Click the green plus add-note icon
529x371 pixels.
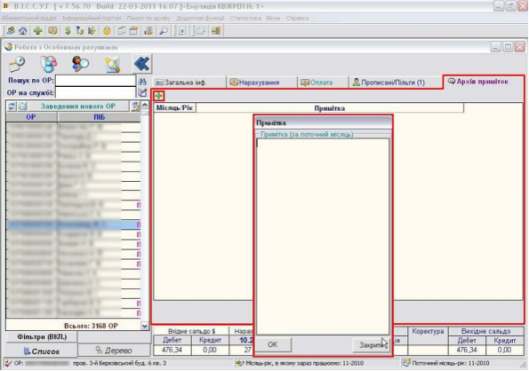click(159, 96)
